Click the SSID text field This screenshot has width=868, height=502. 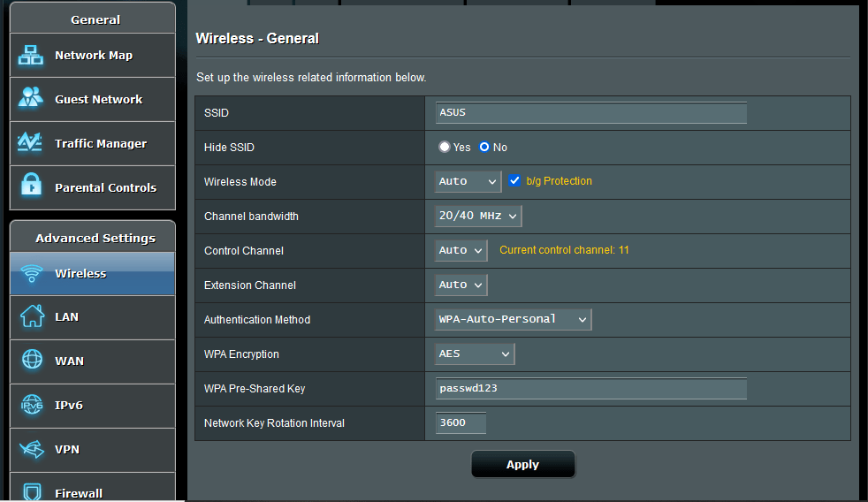coord(590,113)
